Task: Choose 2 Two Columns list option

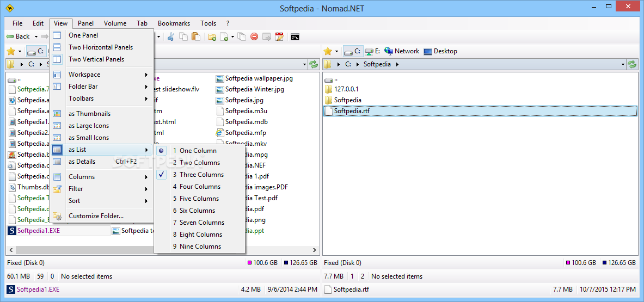Action: click(x=200, y=163)
